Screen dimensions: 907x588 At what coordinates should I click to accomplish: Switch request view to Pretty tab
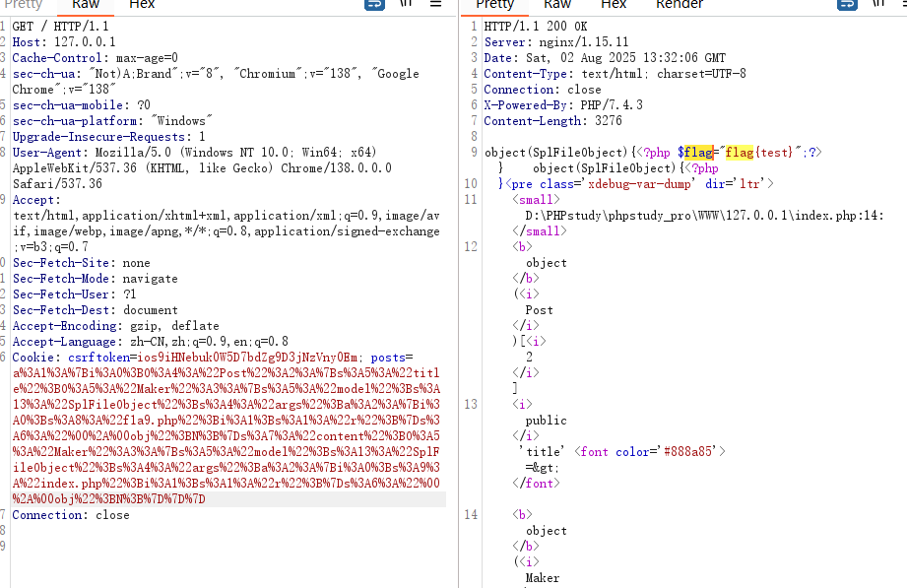(23, 5)
